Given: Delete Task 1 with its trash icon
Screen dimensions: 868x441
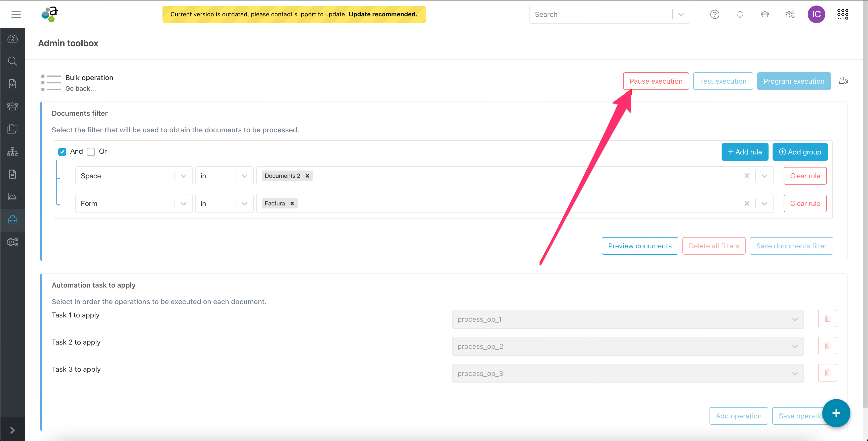Looking at the screenshot, I should (x=827, y=318).
